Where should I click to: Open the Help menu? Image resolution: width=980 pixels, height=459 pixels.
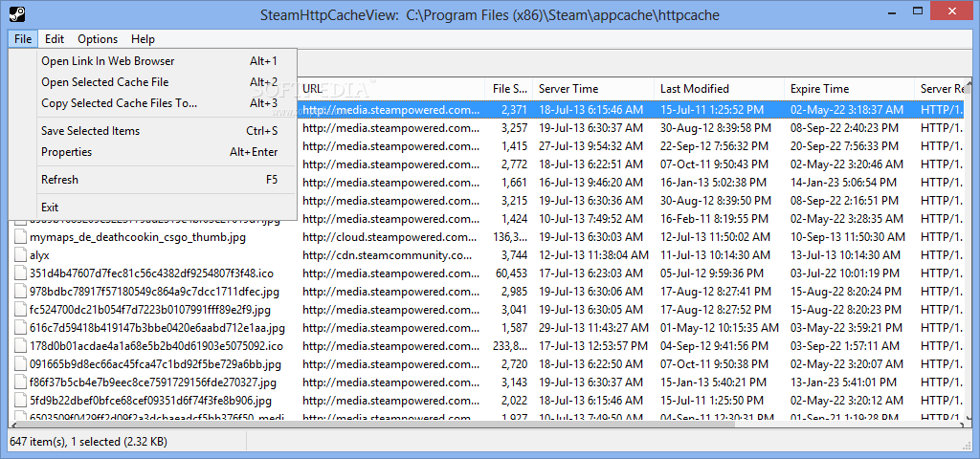pyautogui.click(x=143, y=38)
